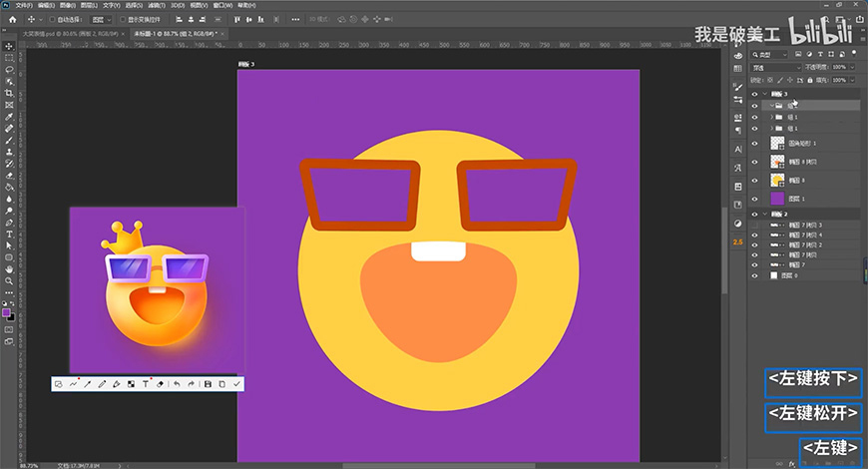868x469 pixels.
Task: Open the auto-select 图层 dropdown
Action: pos(101,19)
